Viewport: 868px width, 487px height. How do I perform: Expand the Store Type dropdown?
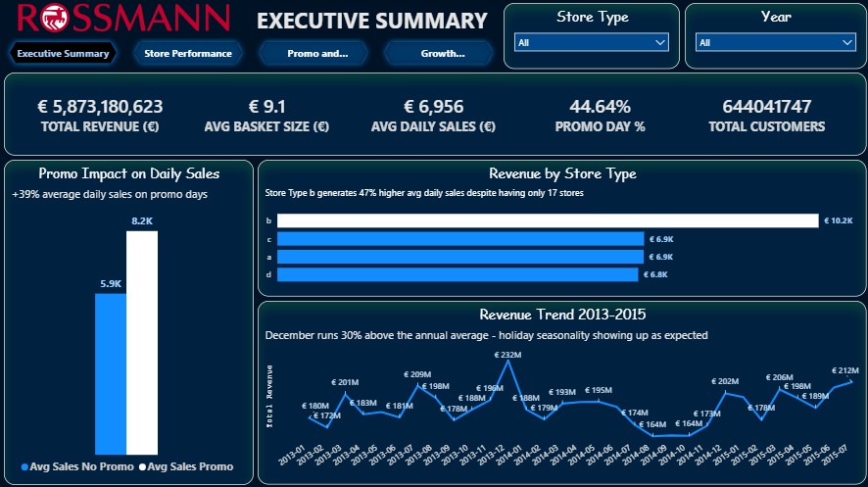pyautogui.click(x=591, y=42)
